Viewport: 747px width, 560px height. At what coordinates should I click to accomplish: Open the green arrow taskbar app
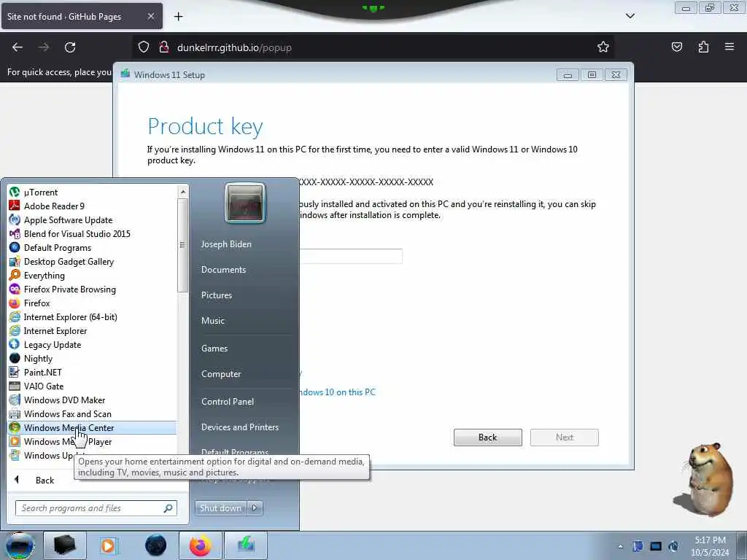[246, 545]
